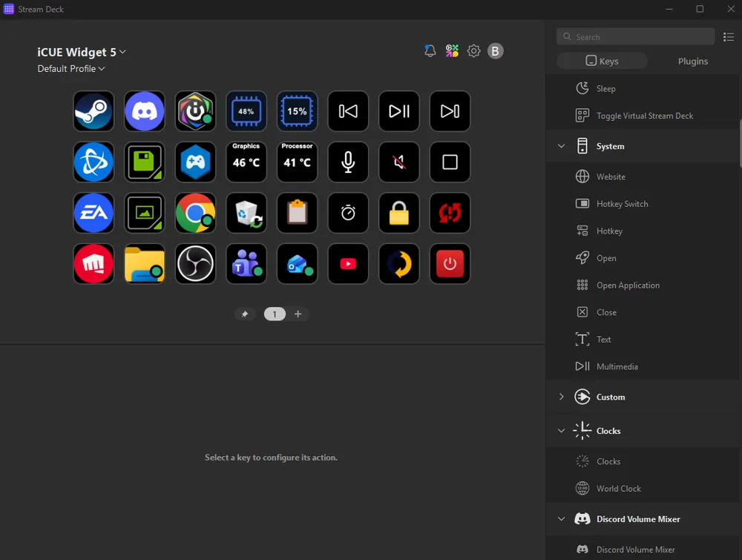
Task: Select the yellow padlock key
Action: click(x=399, y=213)
